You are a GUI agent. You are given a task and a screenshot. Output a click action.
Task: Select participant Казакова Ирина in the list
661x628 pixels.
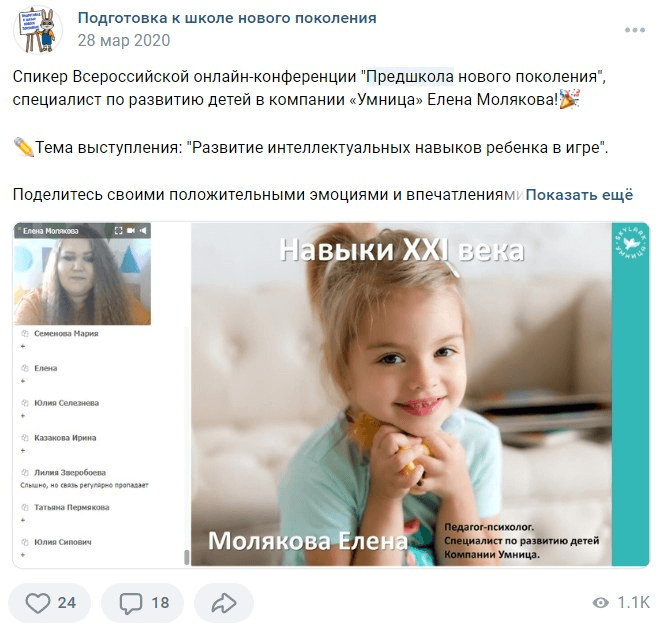click(x=65, y=437)
